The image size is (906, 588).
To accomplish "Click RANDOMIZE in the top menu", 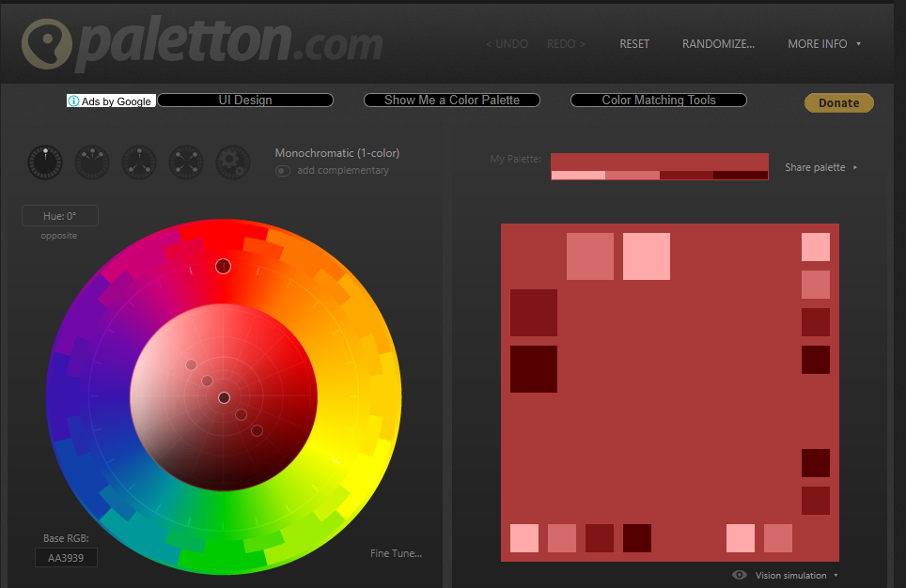I will 718,44.
